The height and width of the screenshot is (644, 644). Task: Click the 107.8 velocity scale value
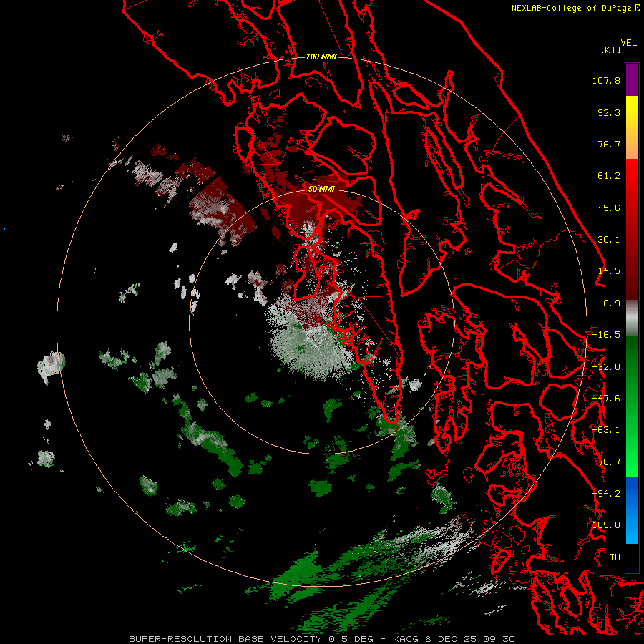pyautogui.click(x=606, y=80)
